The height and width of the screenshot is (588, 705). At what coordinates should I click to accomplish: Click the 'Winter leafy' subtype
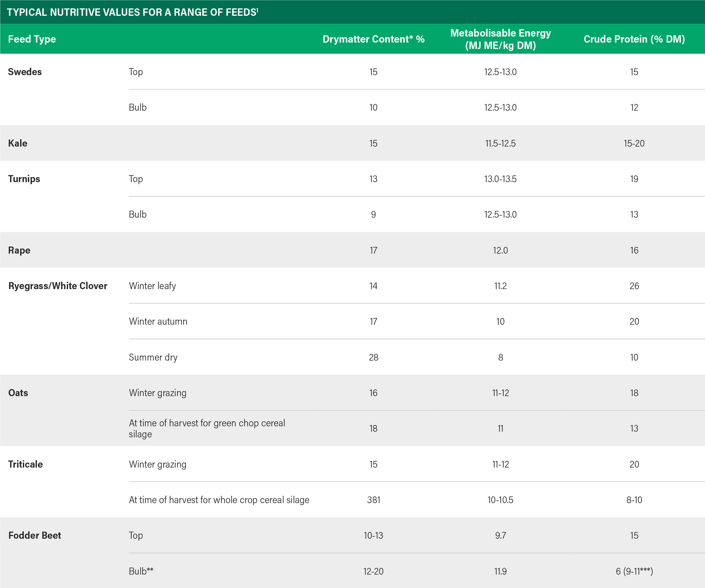pos(152,286)
